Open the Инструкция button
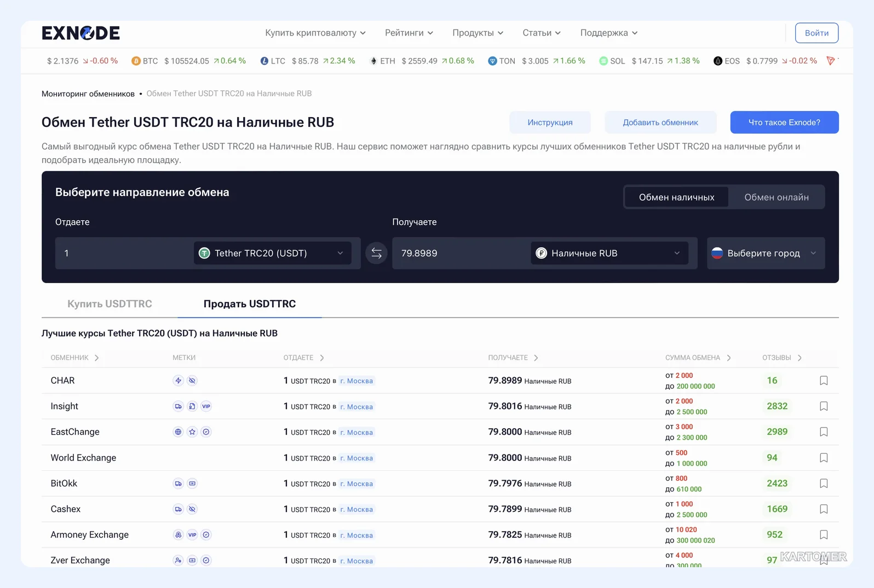The height and width of the screenshot is (588, 874). tap(550, 122)
